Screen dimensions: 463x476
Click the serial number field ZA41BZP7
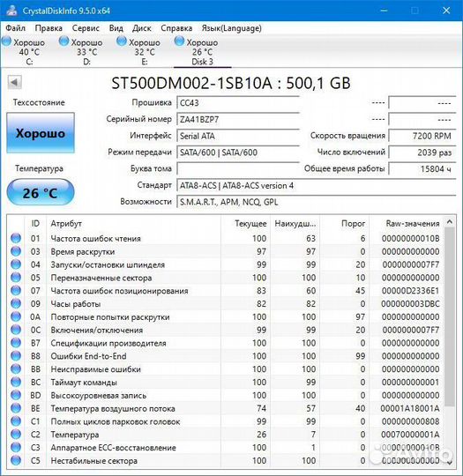pyautogui.click(x=238, y=119)
